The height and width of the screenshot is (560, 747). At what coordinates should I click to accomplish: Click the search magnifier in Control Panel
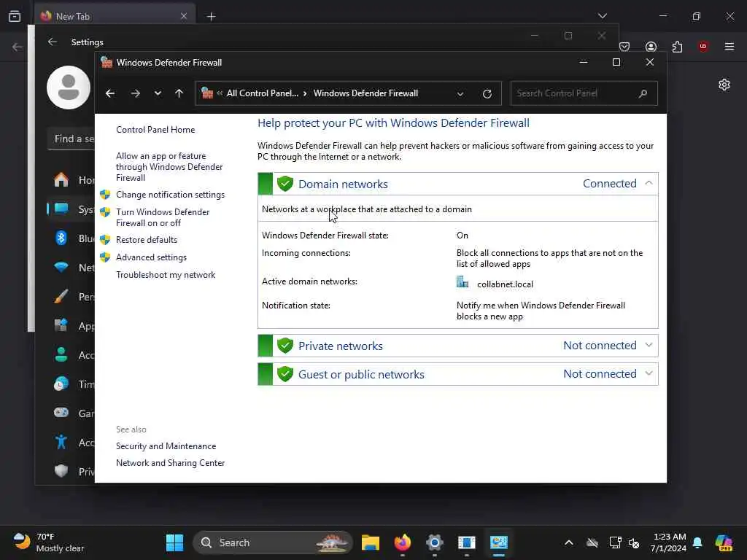coord(643,93)
